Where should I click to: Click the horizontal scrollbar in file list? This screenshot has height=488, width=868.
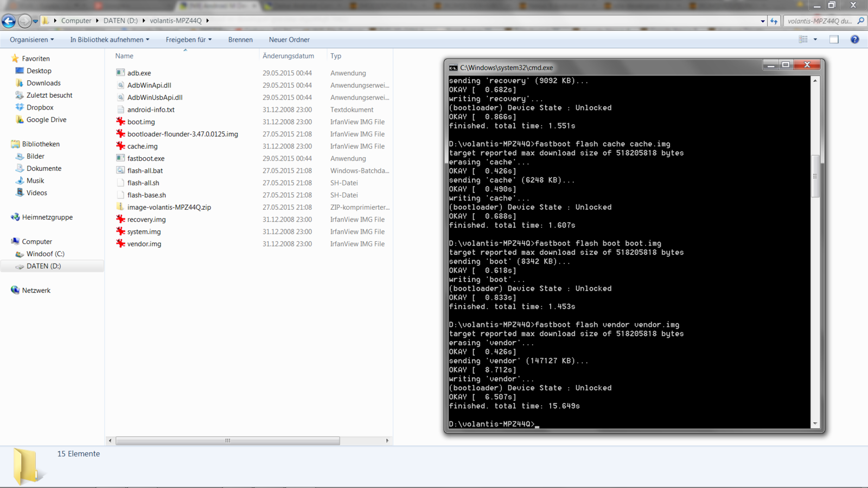228,441
